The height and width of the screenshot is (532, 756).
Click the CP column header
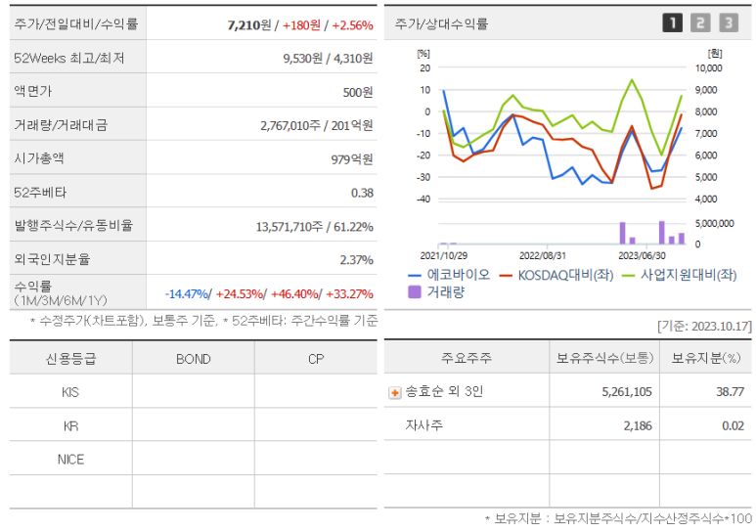(x=316, y=359)
